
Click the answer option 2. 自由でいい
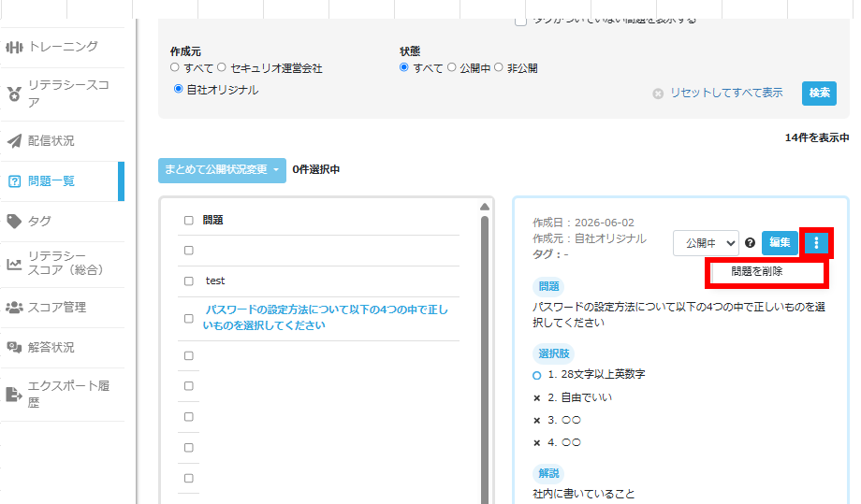coord(580,397)
